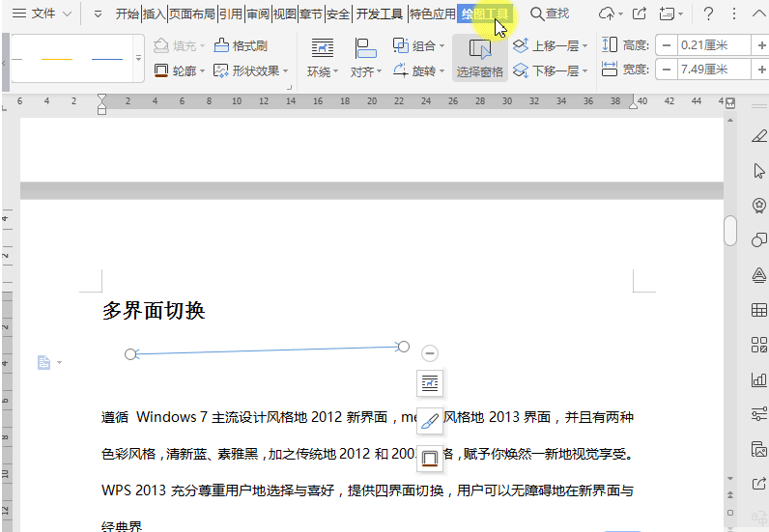Click 下移一层 send backward
Screen dimensions: 769x532
click(551, 71)
